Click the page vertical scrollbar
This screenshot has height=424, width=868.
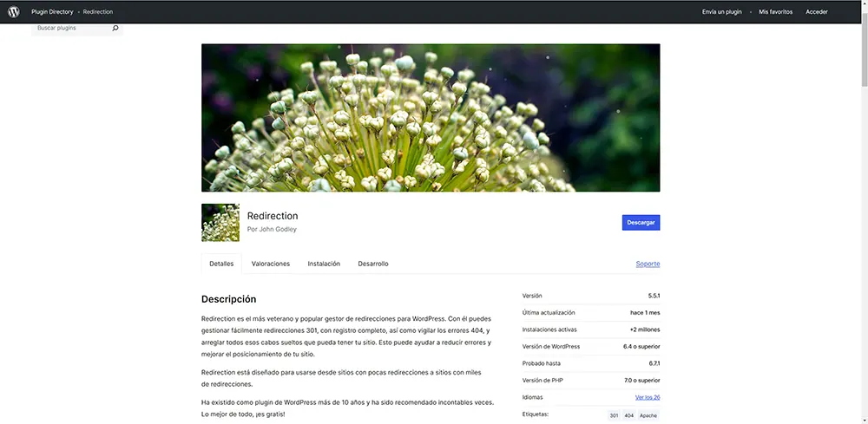(x=863, y=217)
